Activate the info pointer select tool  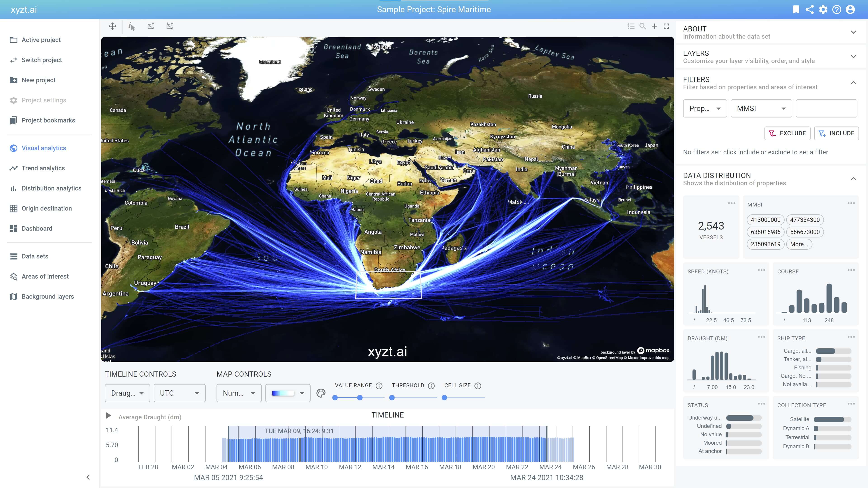[132, 26]
